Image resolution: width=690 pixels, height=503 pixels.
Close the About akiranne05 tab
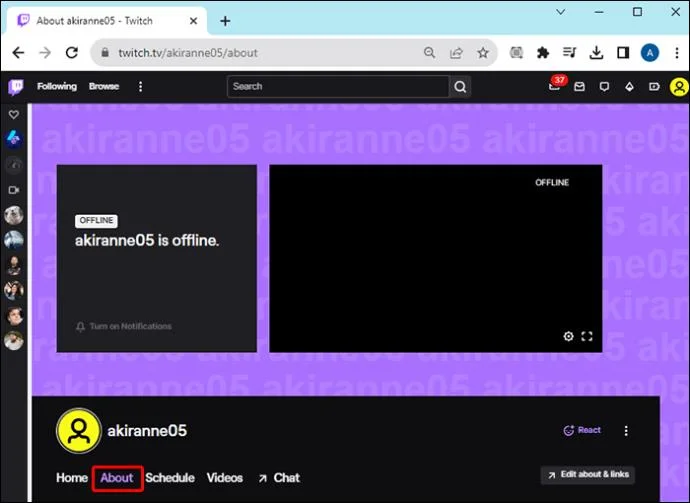[193, 21]
